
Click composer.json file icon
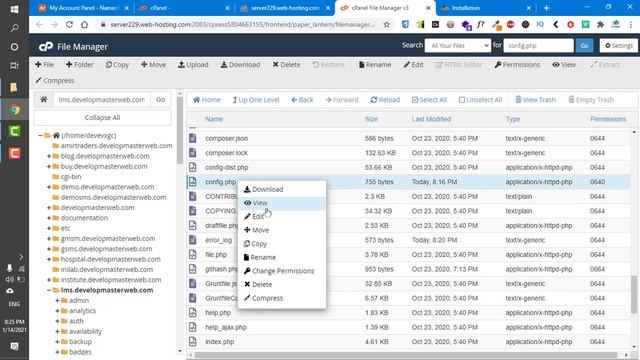pos(193,138)
